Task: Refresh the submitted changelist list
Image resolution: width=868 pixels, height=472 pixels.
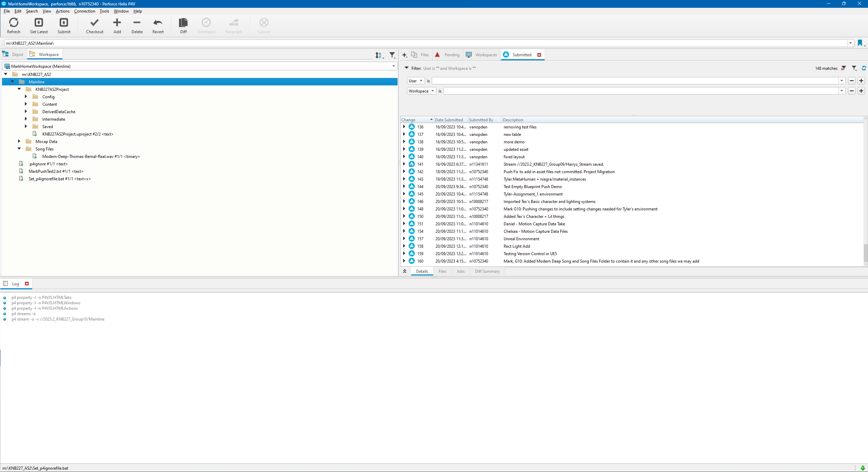Action: click(864, 68)
